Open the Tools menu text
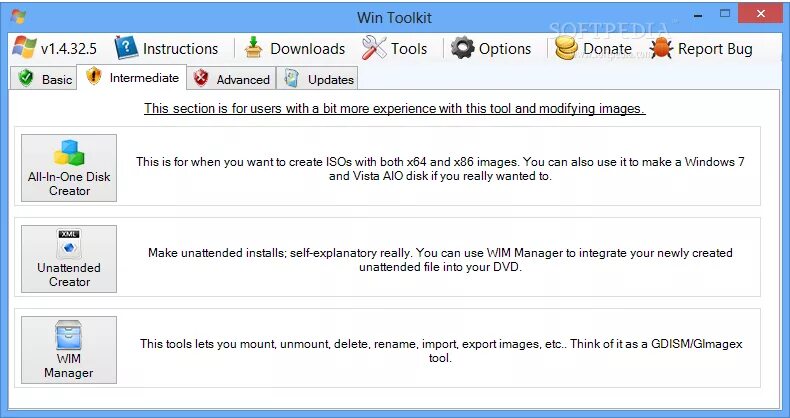790x418 pixels. click(x=409, y=49)
